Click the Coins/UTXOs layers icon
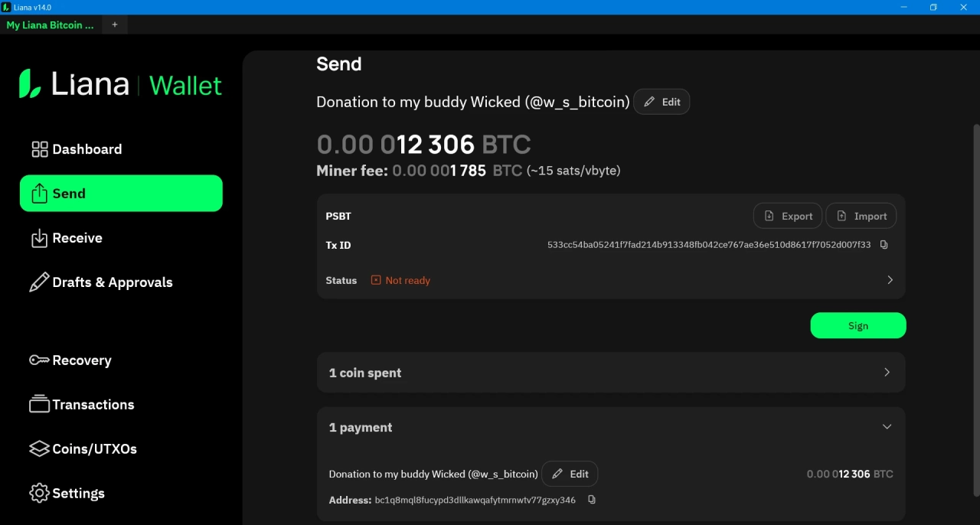This screenshot has height=525, width=980. pos(39,448)
